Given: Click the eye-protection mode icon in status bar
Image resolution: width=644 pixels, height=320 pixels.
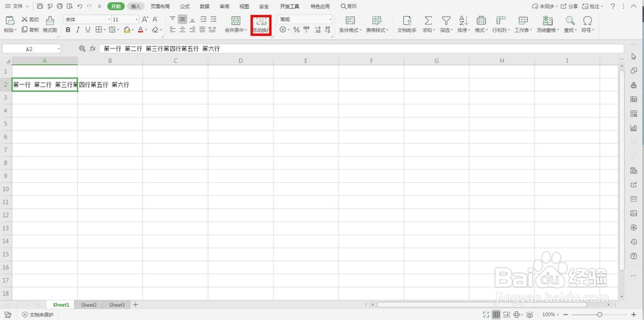Looking at the screenshot, I should [529, 314].
